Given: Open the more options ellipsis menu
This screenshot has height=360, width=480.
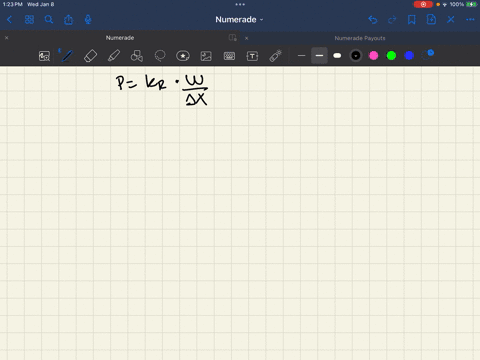Looking at the screenshot, I should coord(470,20).
